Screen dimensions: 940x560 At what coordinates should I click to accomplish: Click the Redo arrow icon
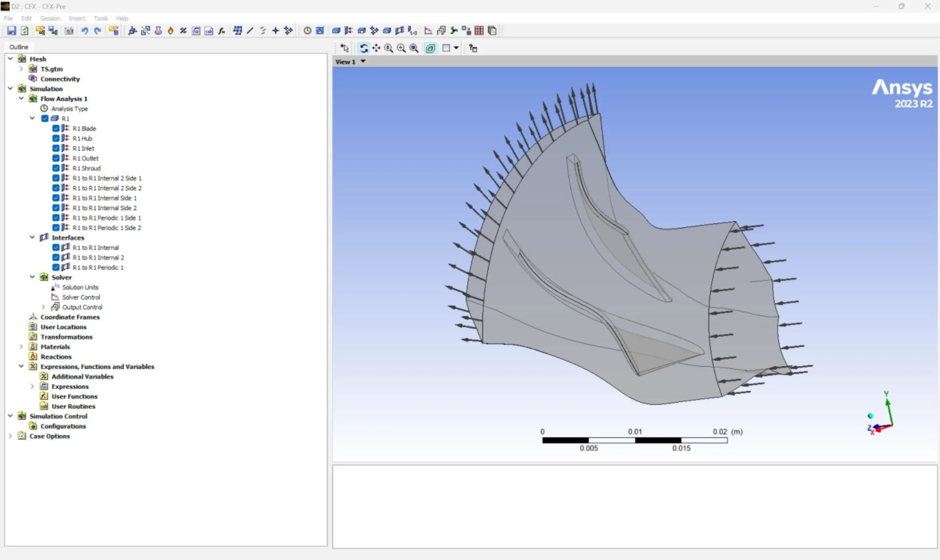pyautogui.click(x=98, y=31)
